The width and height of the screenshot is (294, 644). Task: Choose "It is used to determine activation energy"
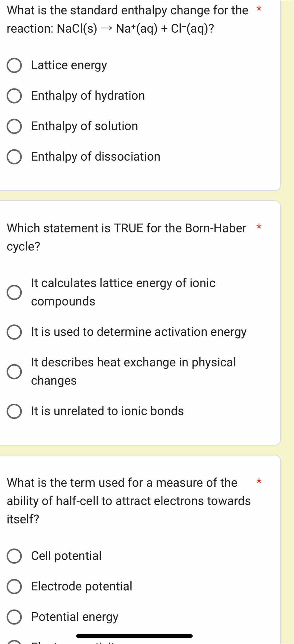click(138, 332)
